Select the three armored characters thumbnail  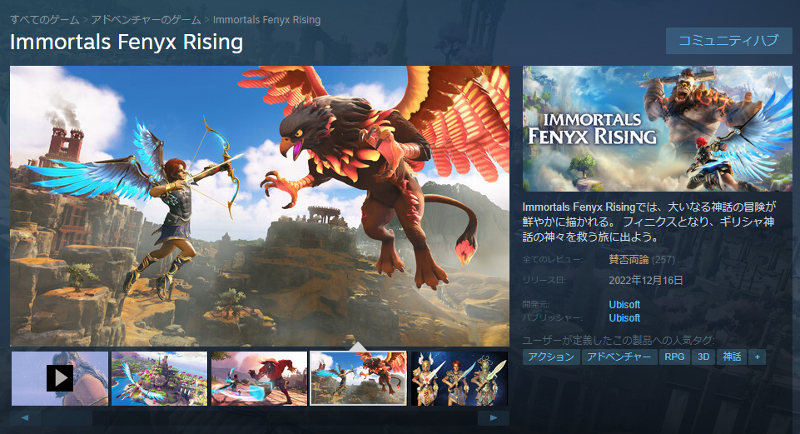click(x=459, y=378)
